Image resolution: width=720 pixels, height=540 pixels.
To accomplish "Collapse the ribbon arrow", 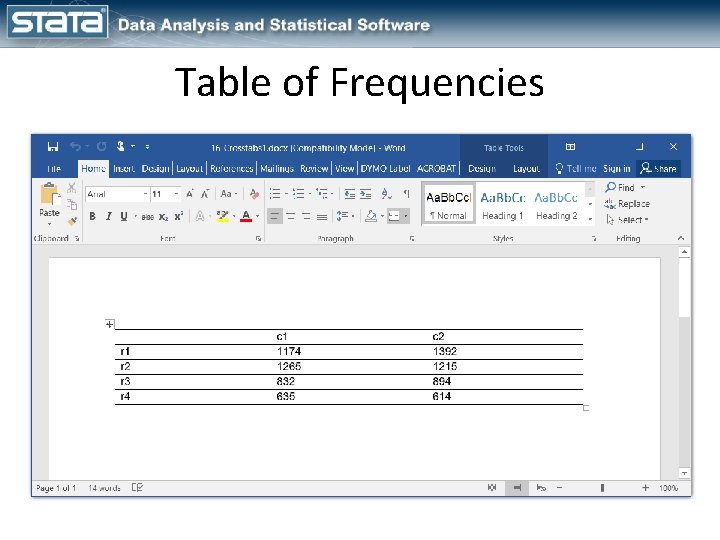I will (x=681, y=238).
